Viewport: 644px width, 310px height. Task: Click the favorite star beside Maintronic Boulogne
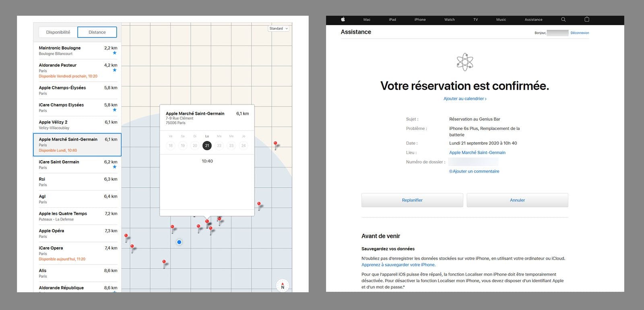click(x=115, y=53)
